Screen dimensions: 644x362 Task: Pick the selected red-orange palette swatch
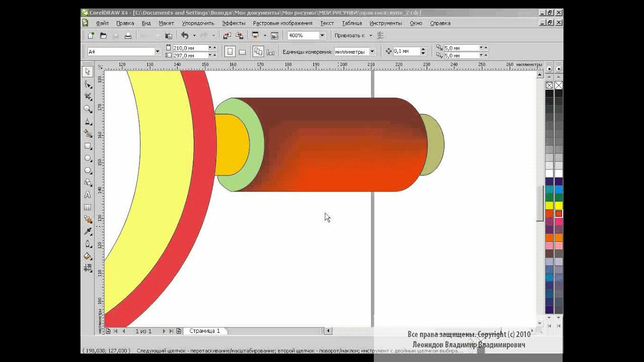[558, 214]
